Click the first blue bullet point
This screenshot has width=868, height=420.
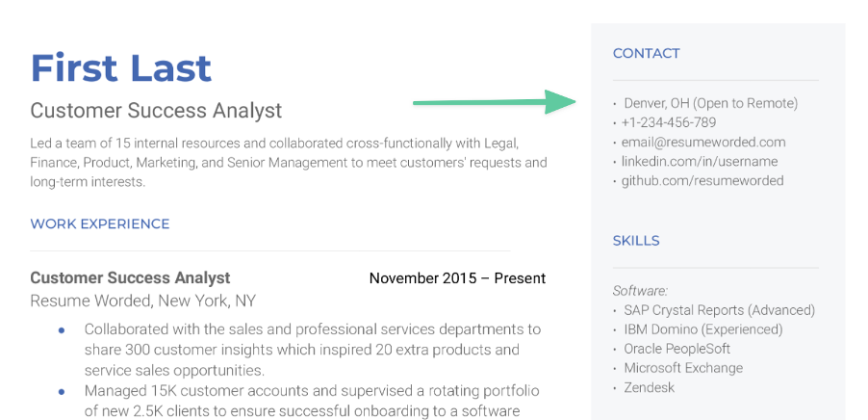(62, 330)
